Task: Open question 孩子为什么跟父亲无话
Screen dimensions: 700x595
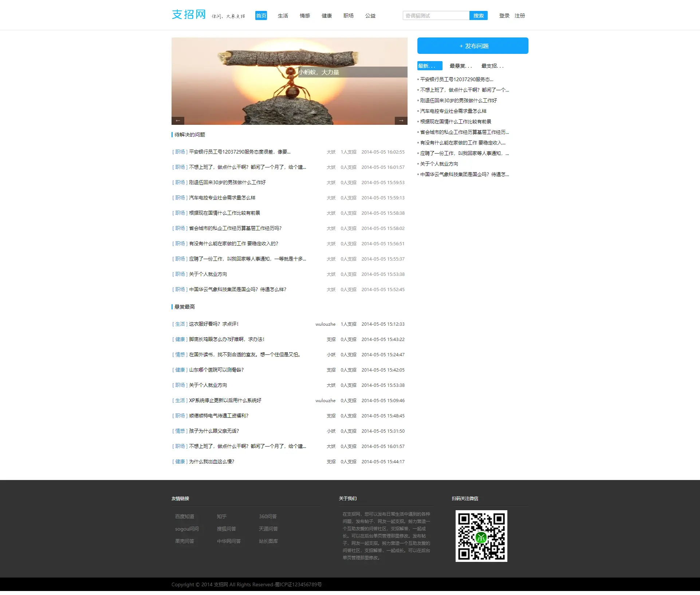Action: 214,431
